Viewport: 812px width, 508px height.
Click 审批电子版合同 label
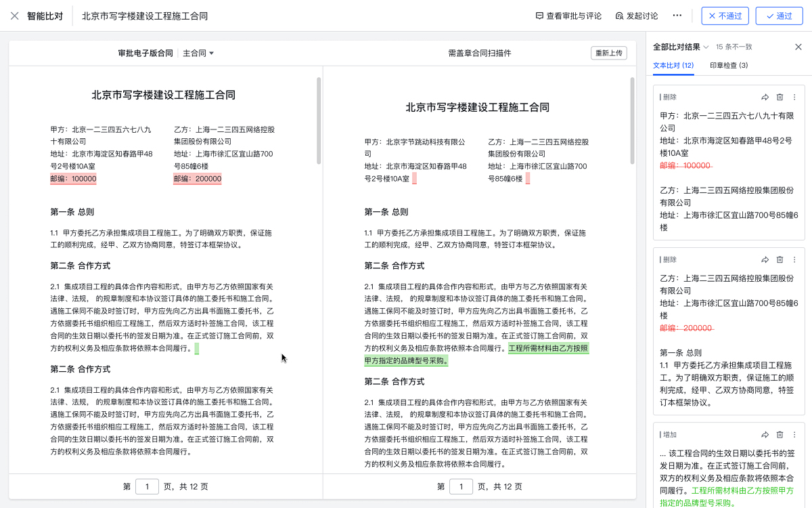point(145,53)
